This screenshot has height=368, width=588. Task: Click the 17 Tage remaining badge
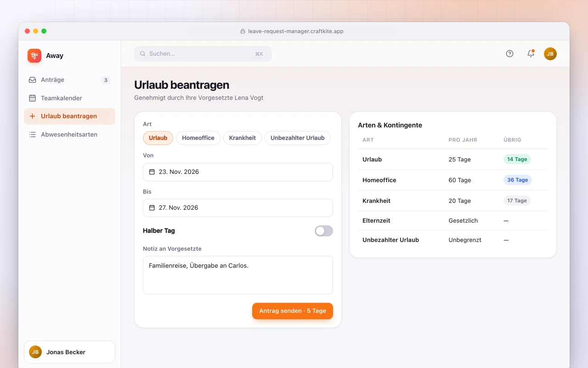(x=517, y=201)
